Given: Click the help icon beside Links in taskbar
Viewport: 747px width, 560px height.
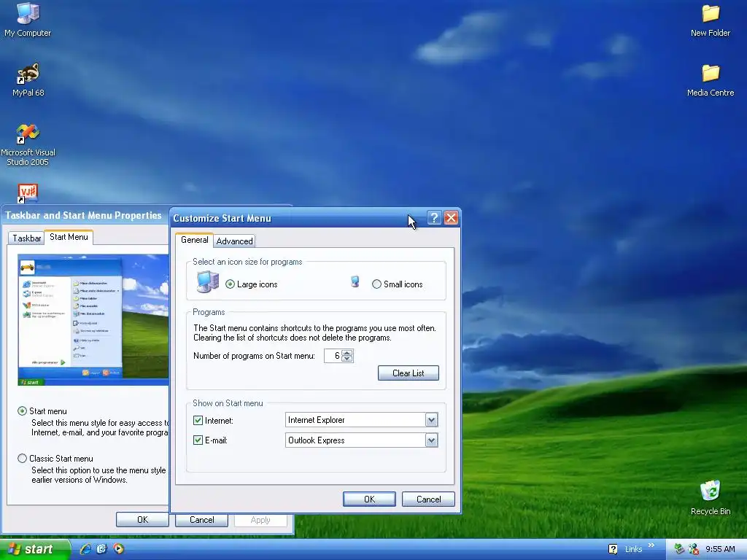Looking at the screenshot, I should 613,549.
